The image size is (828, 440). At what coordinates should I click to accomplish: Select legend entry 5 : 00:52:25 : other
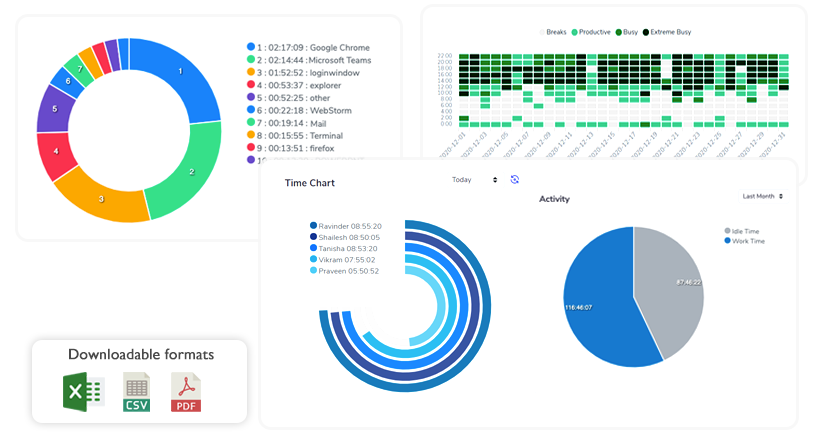289,98
